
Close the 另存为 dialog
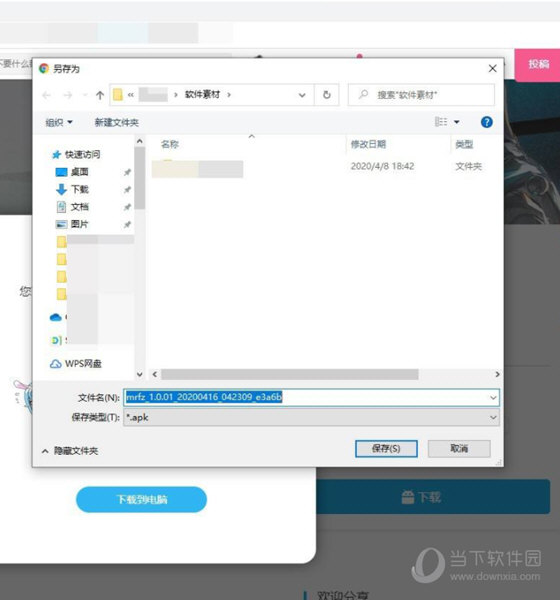click(493, 68)
